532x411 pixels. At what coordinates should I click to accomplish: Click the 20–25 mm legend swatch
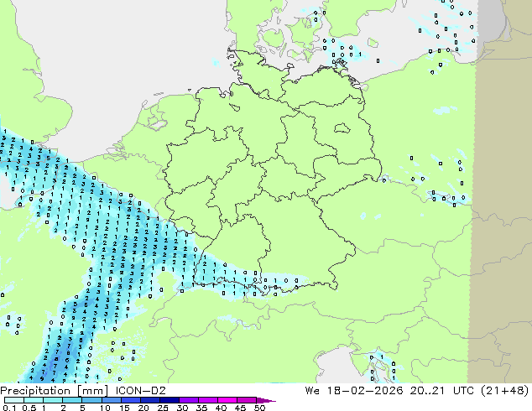(x=149, y=400)
